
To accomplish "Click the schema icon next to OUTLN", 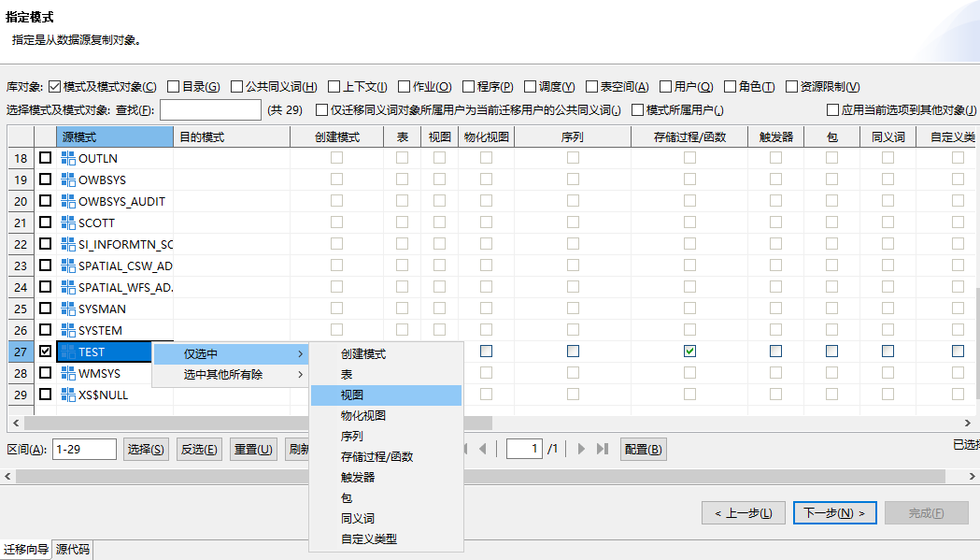I will pyautogui.click(x=70, y=158).
